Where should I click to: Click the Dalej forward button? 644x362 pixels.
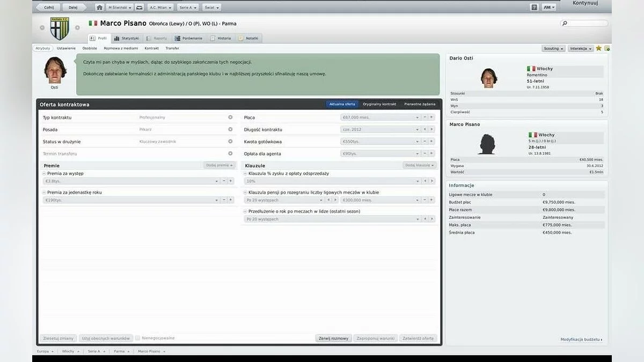coord(74,8)
